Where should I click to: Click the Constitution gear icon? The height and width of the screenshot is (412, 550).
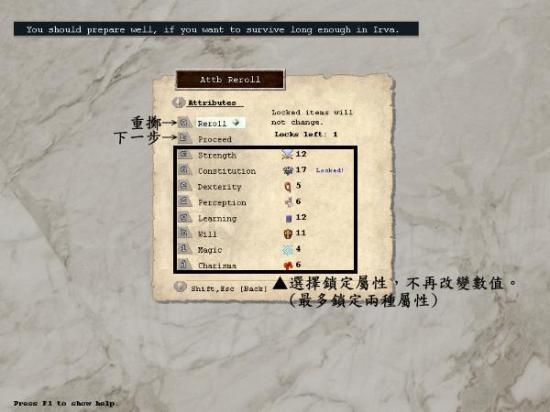click(x=288, y=170)
